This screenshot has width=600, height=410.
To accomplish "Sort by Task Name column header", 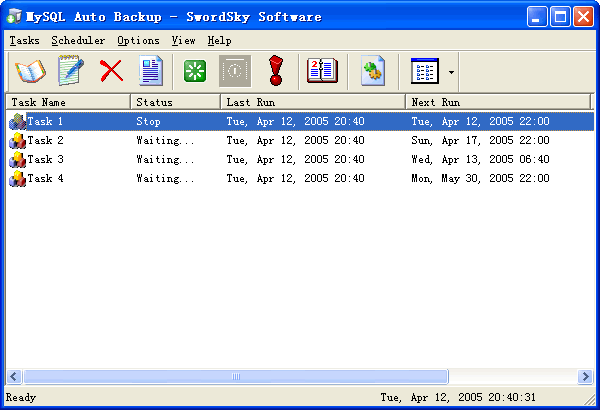I will [x=68, y=102].
